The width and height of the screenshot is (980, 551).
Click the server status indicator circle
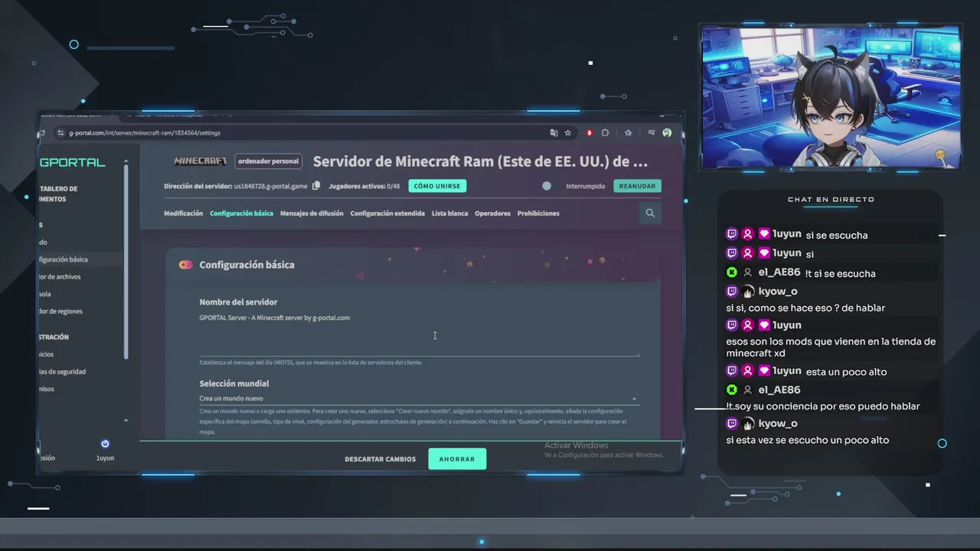[x=547, y=186]
